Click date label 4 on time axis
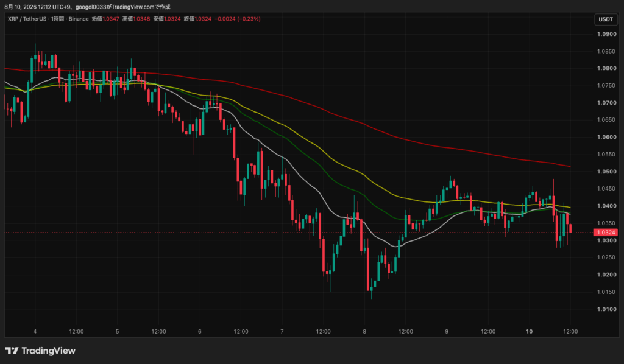This screenshot has width=624, height=364. (35, 331)
